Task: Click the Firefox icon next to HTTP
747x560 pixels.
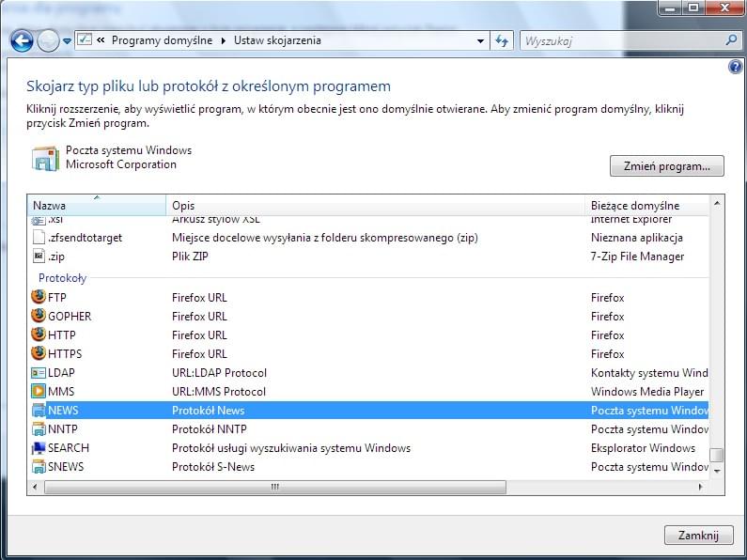Action: tap(39, 334)
